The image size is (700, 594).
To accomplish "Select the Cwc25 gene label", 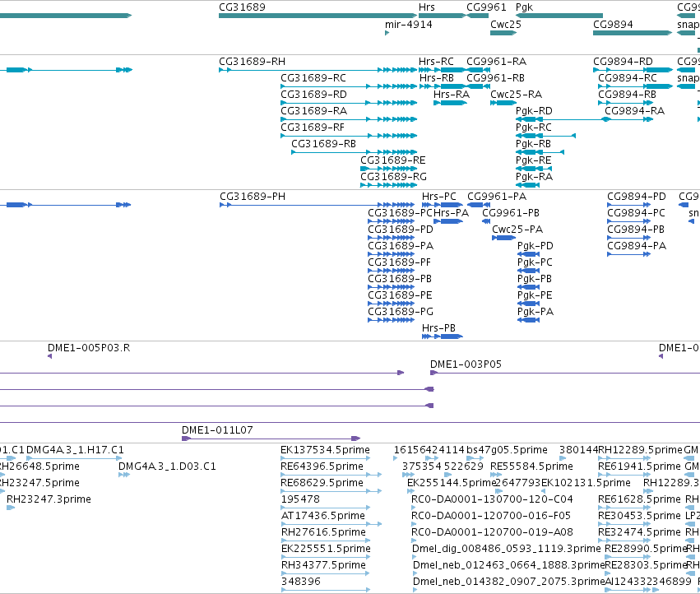I will pyautogui.click(x=505, y=24).
